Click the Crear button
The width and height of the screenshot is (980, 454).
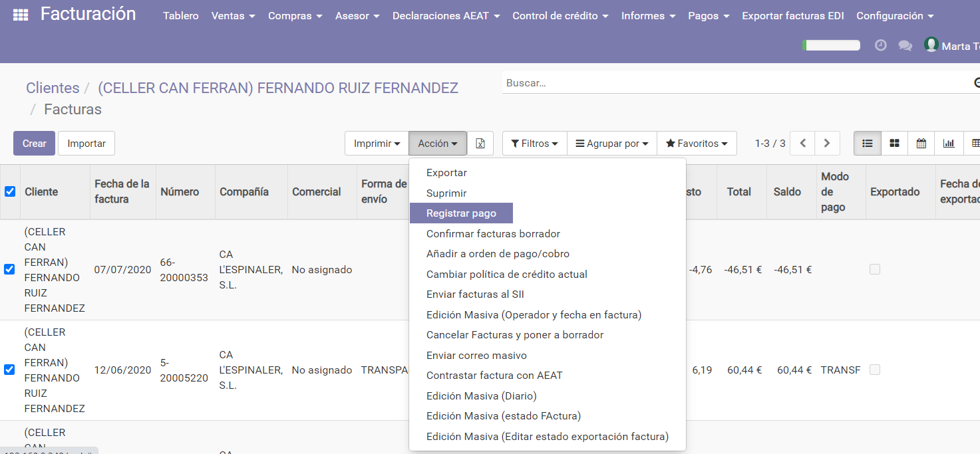click(x=34, y=144)
